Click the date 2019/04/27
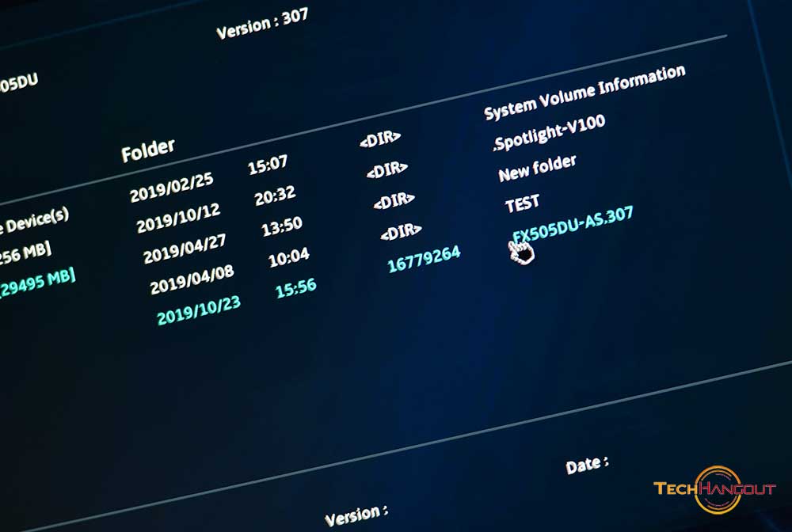The image size is (792, 532). point(185,249)
